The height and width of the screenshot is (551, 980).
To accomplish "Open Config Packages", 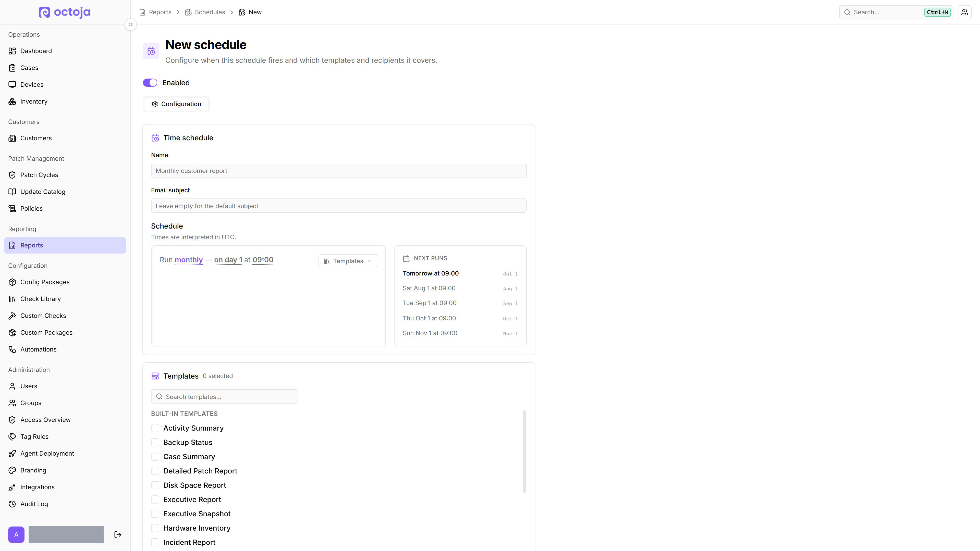I will pos(65,282).
